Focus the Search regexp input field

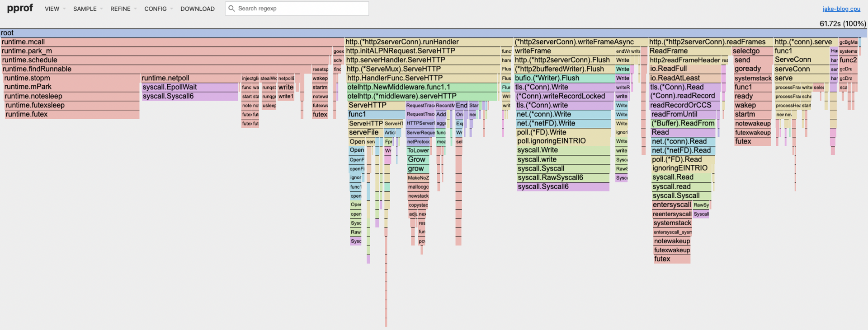301,9
